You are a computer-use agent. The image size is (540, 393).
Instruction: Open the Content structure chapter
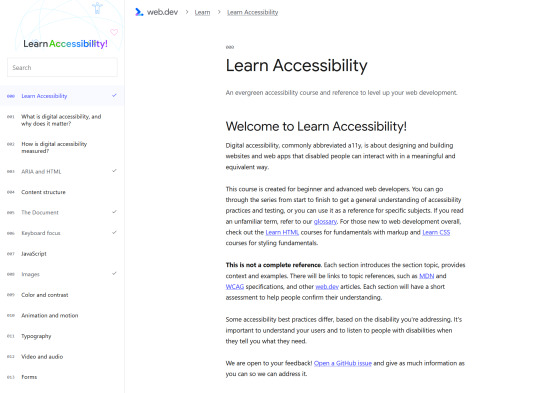tap(62, 192)
